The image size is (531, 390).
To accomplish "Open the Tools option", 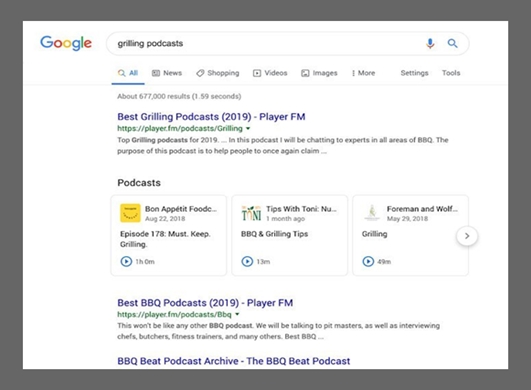I will [x=451, y=73].
